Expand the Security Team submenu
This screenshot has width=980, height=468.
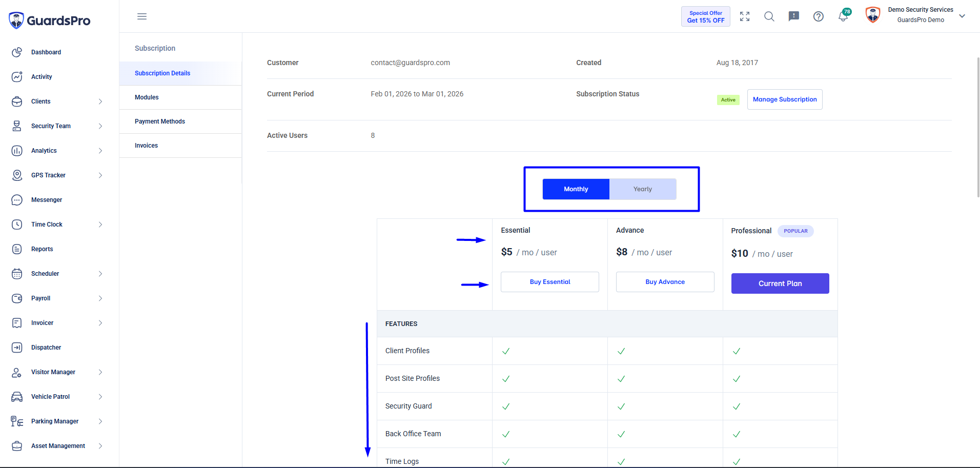[x=57, y=126]
